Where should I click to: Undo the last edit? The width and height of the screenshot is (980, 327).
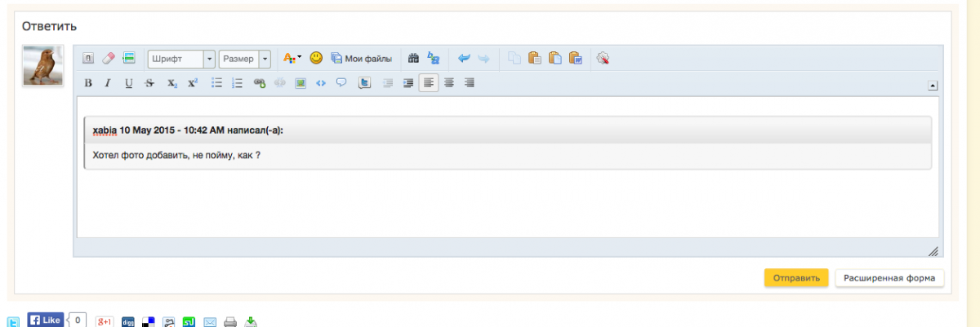464,59
